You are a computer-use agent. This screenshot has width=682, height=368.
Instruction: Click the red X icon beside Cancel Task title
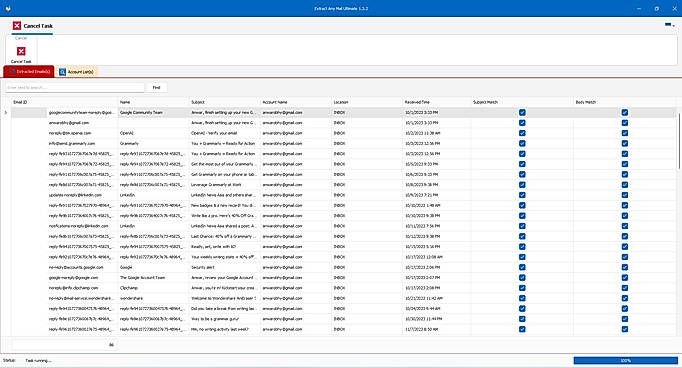pyautogui.click(x=17, y=26)
